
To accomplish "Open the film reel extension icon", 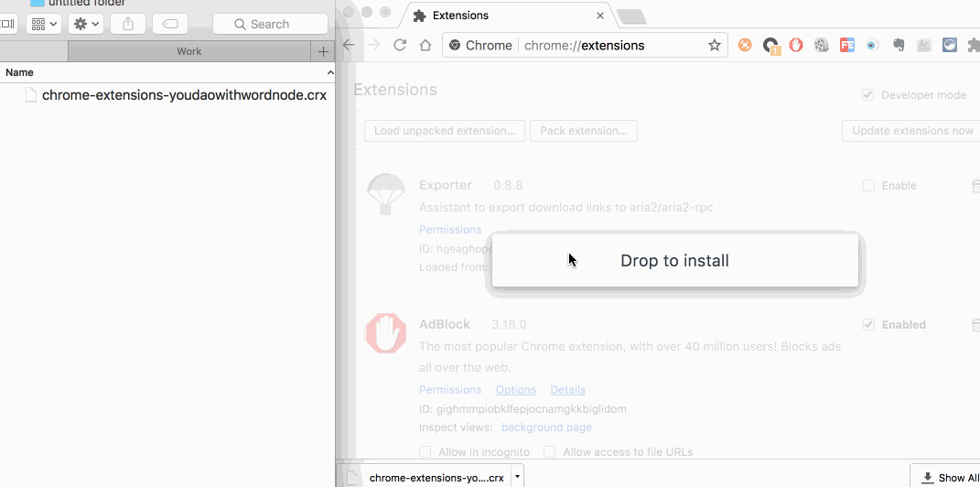I will coord(822,45).
